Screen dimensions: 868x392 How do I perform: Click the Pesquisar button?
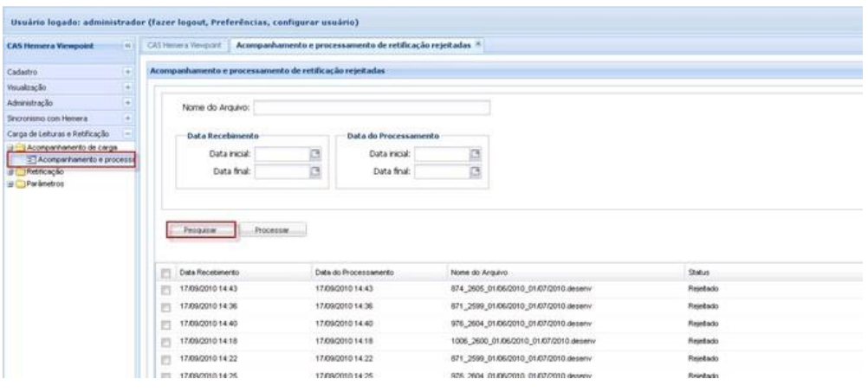coord(199,231)
